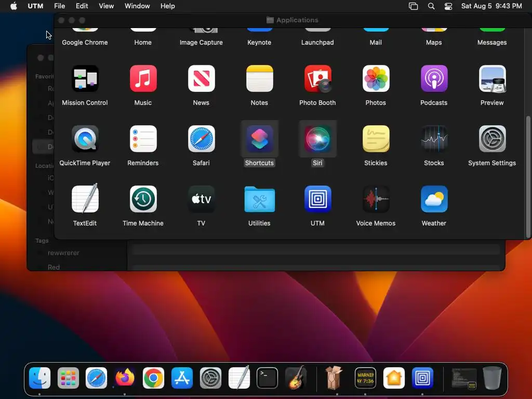Open The Unarchiver box icon in Dock
The image size is (532, 399).
pyautogui.click(x=334, y=378)
